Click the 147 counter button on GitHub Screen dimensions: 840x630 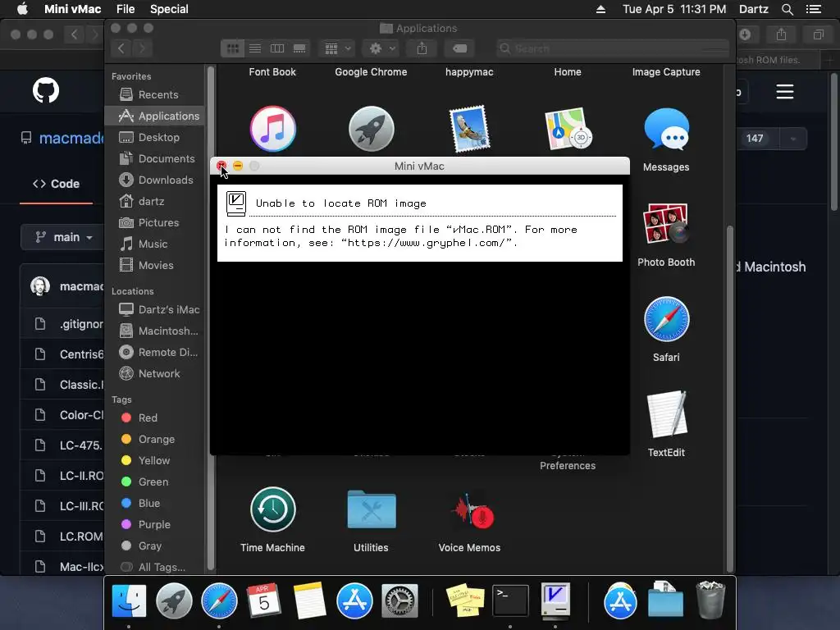tap(755, 139)
